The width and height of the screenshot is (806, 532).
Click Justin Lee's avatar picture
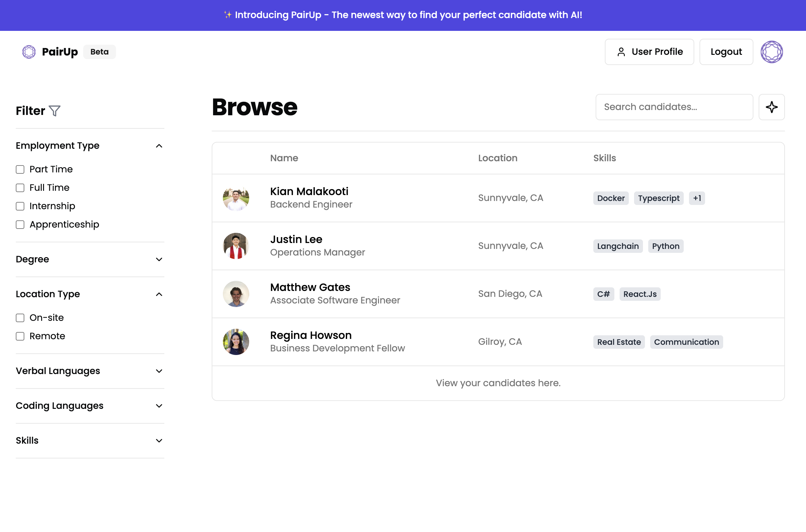click(236, 246)
